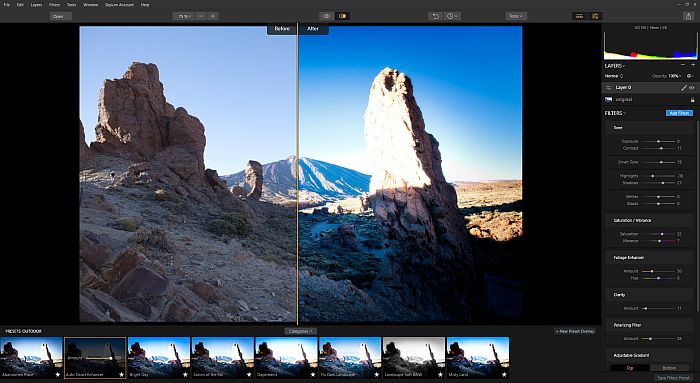Select the Bottom gradient option
The height and width of the screenshot is (383, 700).
coord(669,368)
